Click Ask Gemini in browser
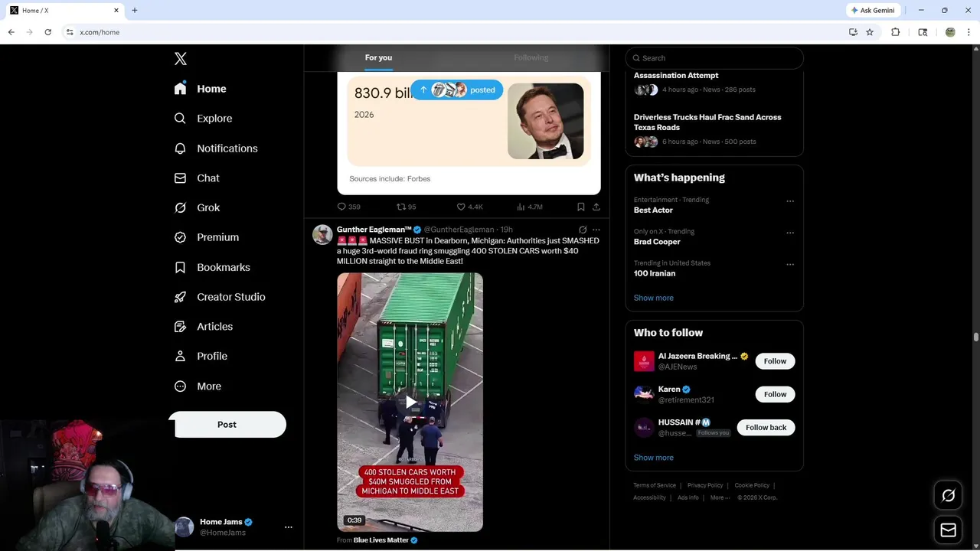The image size is (980, 551). click(x=874, y=11)
